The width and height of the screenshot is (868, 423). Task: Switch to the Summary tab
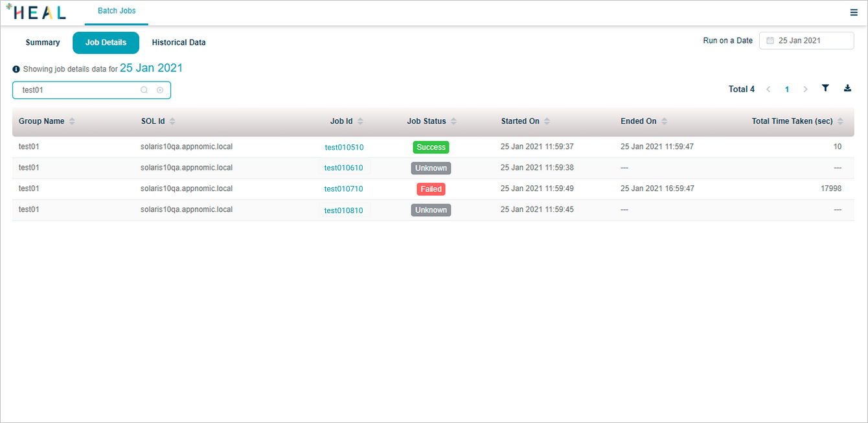43,43
